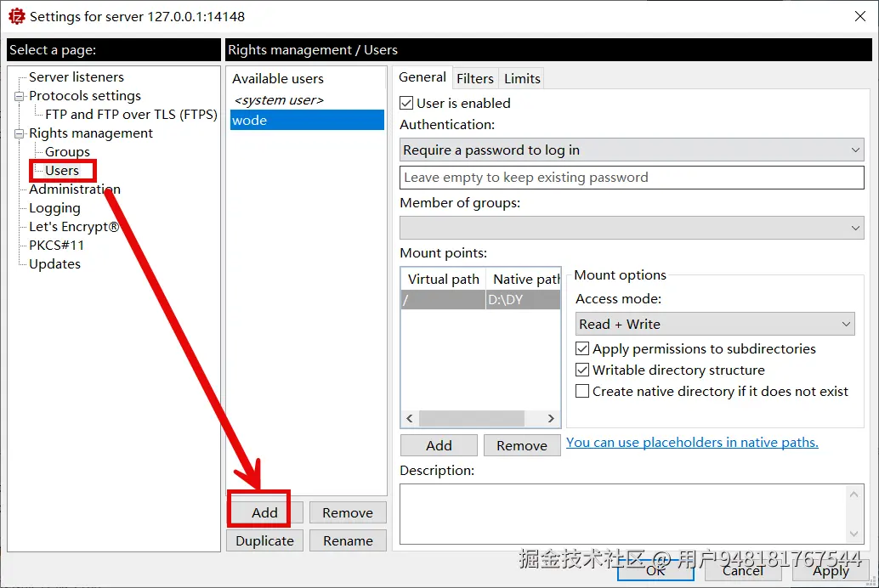Image resolution: width=879 pixels, height=588 pixels.
Task: Click the Rename user button
Action: (348, 540)
